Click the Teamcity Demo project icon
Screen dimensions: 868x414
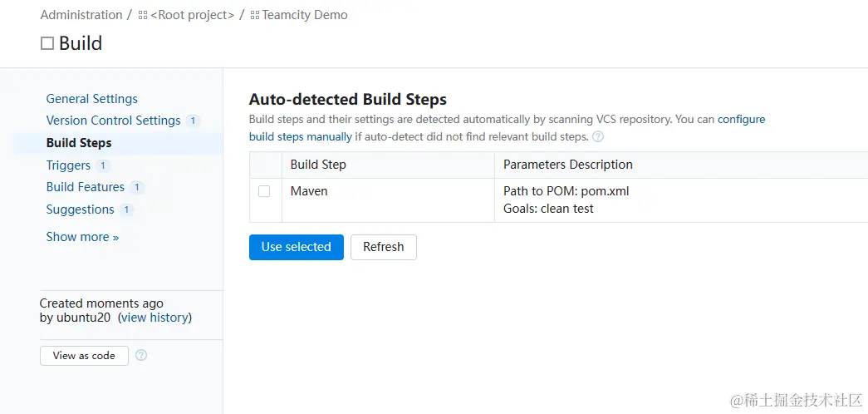(x=255, y=15)
